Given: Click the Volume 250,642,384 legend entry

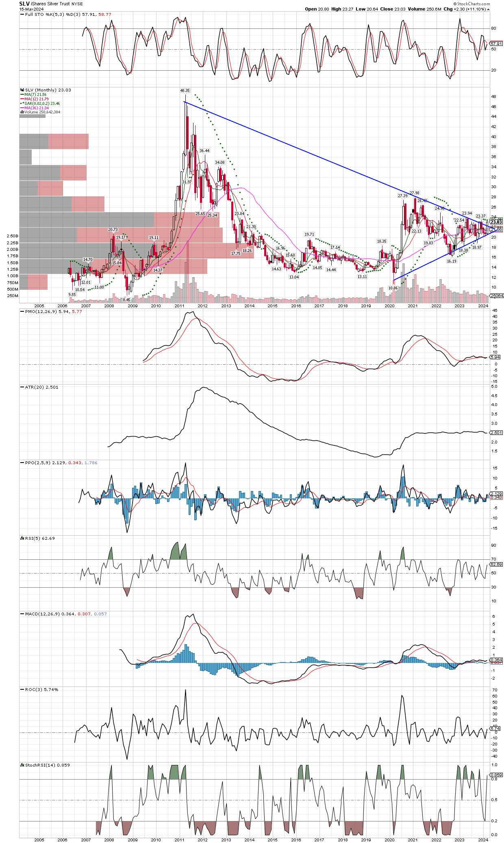Looking at the screenshot, I should [x=42, y=112].
